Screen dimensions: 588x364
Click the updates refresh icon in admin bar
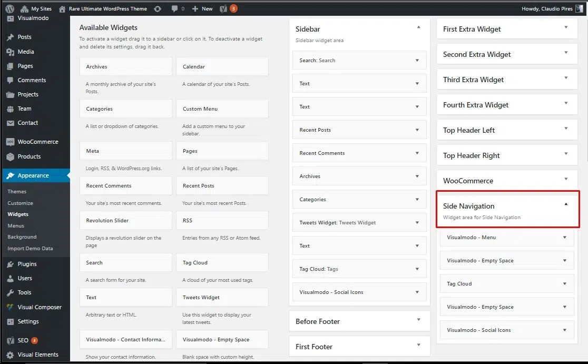(158, 8)
